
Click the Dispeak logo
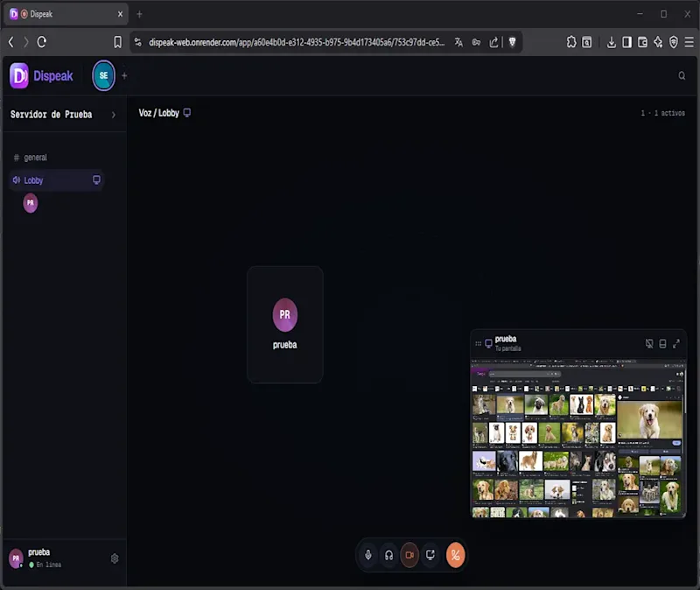click(x=41, y=76)
